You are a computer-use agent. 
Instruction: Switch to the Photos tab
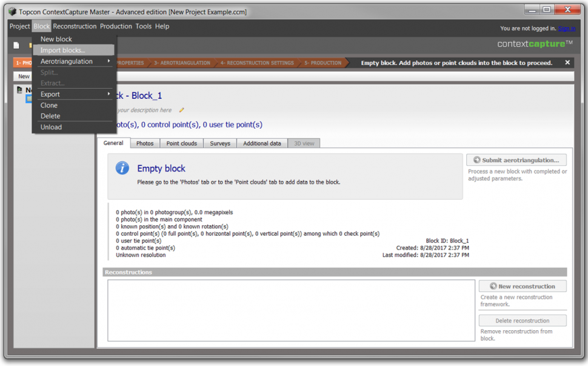click(x=145, y=143)
